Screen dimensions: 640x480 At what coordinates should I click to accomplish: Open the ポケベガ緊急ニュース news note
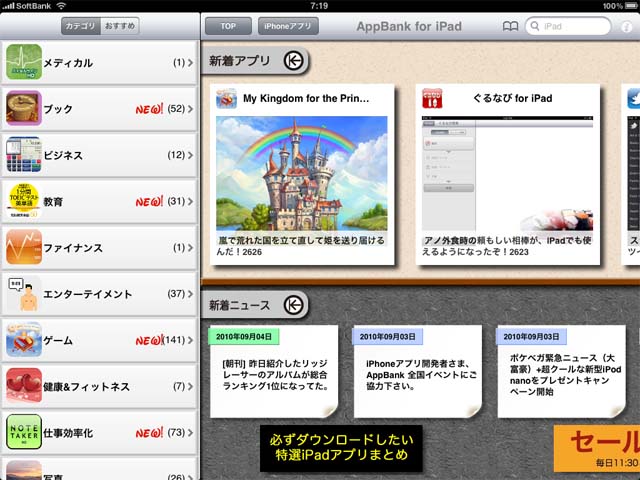561,371
